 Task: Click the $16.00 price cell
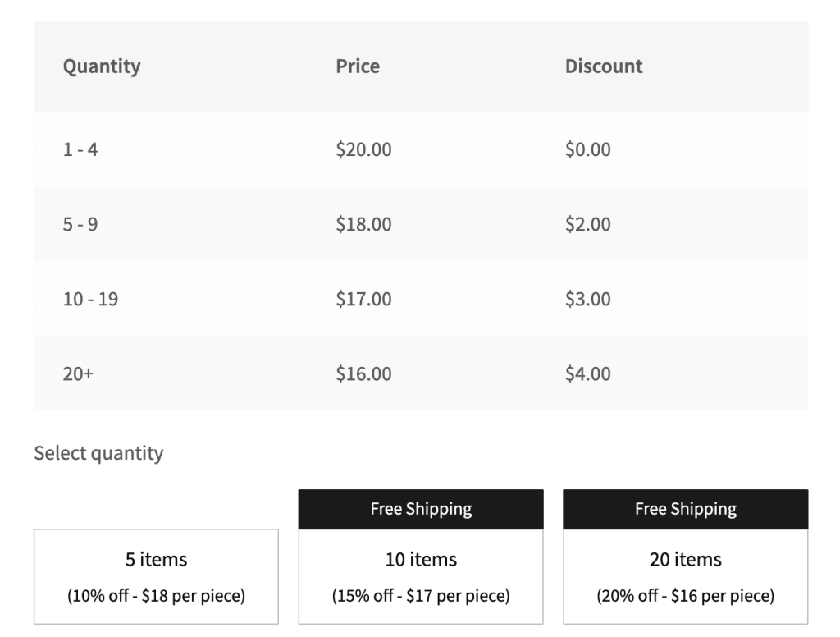363,373
